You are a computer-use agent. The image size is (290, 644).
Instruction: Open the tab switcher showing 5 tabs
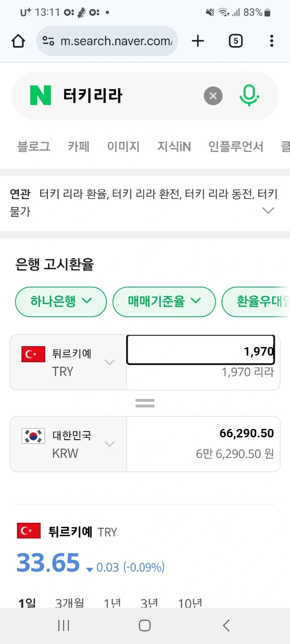click(x=235, y=40)
